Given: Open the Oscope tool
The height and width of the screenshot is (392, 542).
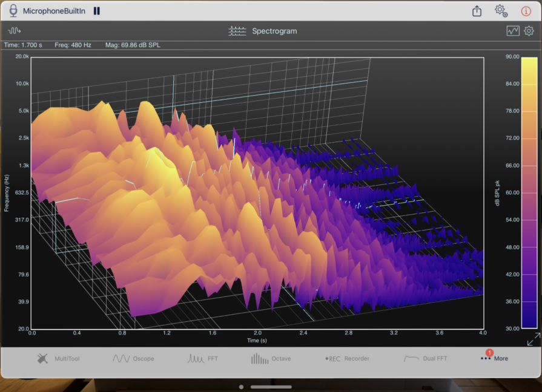Looking at the screenshot, I should (134, 358).
